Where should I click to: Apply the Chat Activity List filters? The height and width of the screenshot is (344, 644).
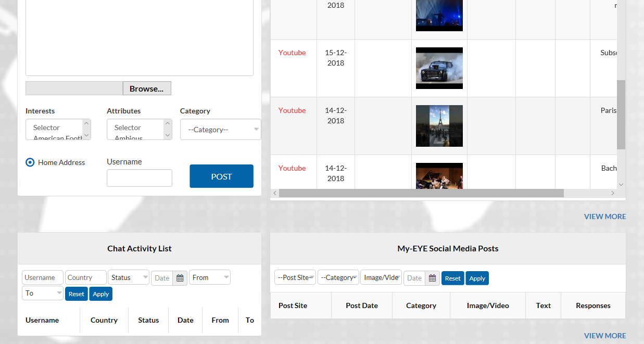coord(101,294)
